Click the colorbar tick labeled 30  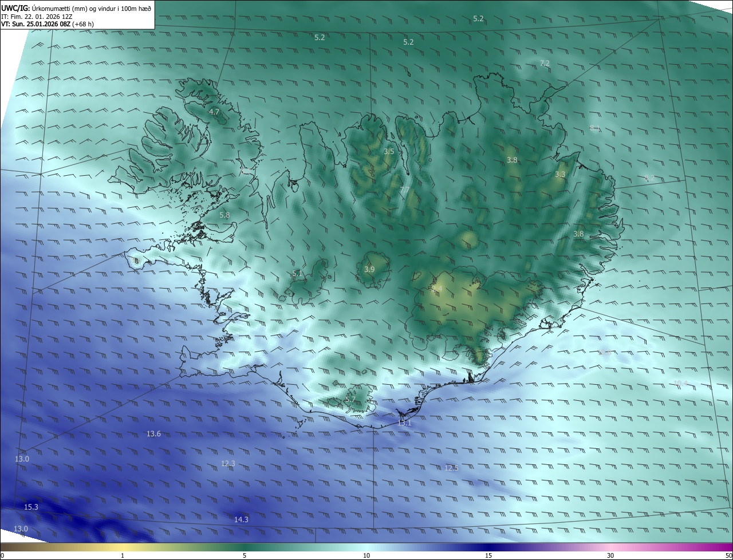[610, 555]
